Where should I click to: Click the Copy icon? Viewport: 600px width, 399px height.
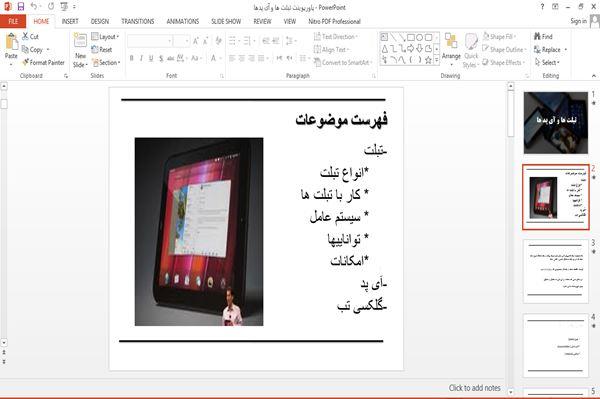pos(25,49)
